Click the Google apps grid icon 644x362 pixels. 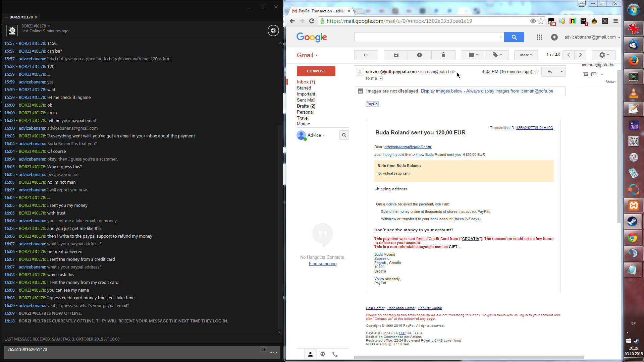(x=539, y=37)
